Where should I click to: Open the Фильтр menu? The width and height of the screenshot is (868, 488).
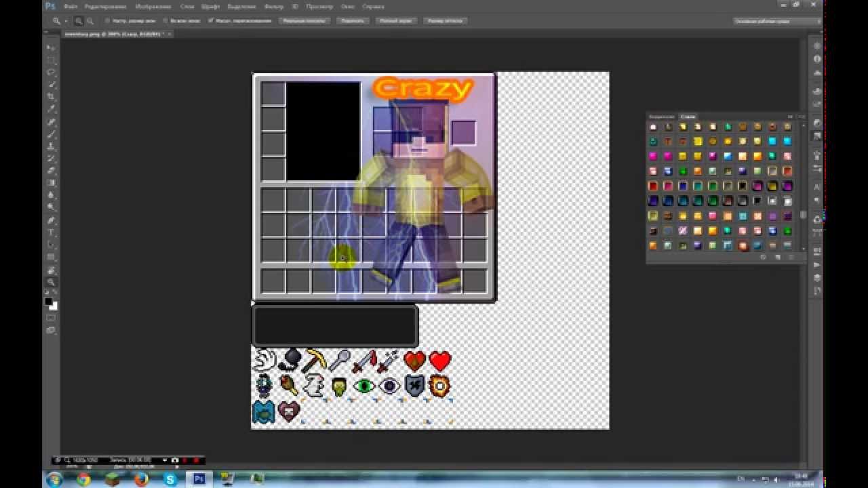[273, 6]
